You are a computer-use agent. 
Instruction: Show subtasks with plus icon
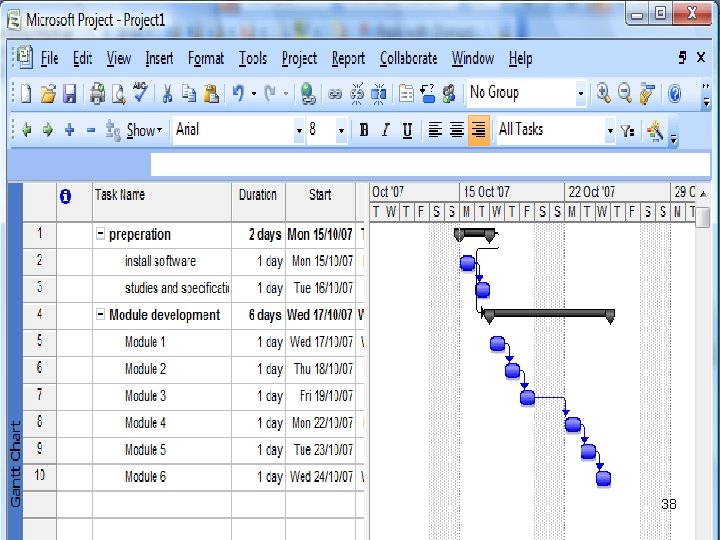[x=69, y=130]
